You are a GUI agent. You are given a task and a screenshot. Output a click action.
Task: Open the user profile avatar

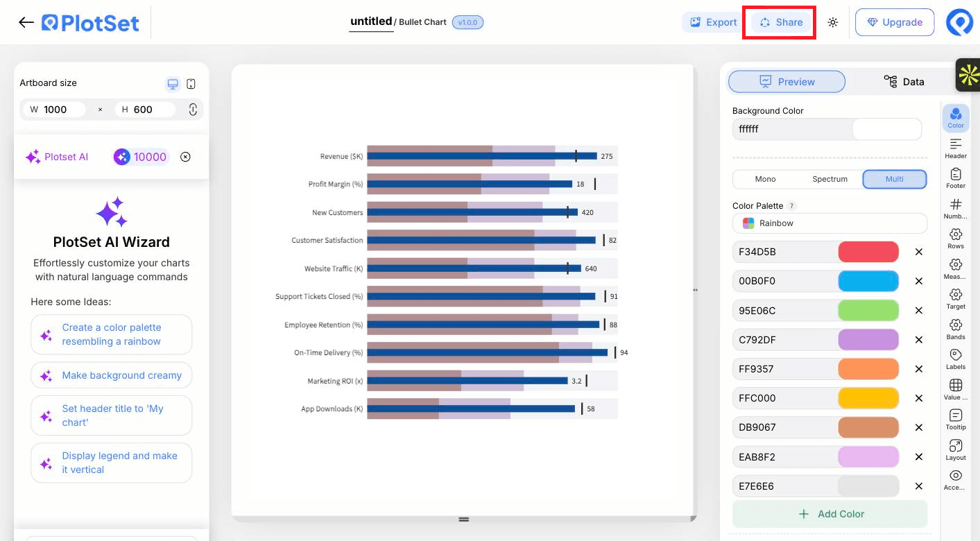point(960,22)
